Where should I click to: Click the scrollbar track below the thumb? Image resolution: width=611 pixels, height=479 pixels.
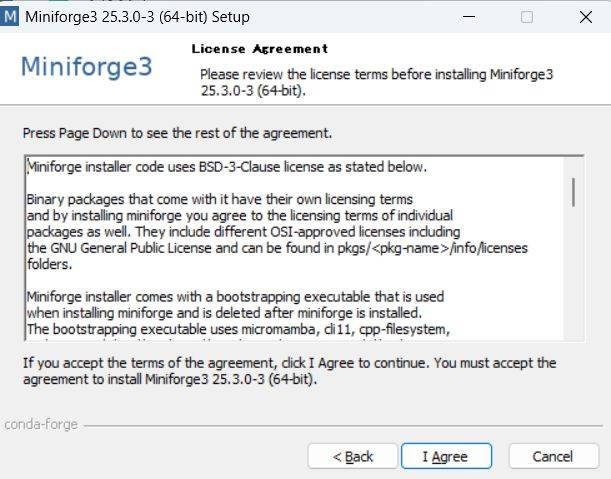point(573,273)
